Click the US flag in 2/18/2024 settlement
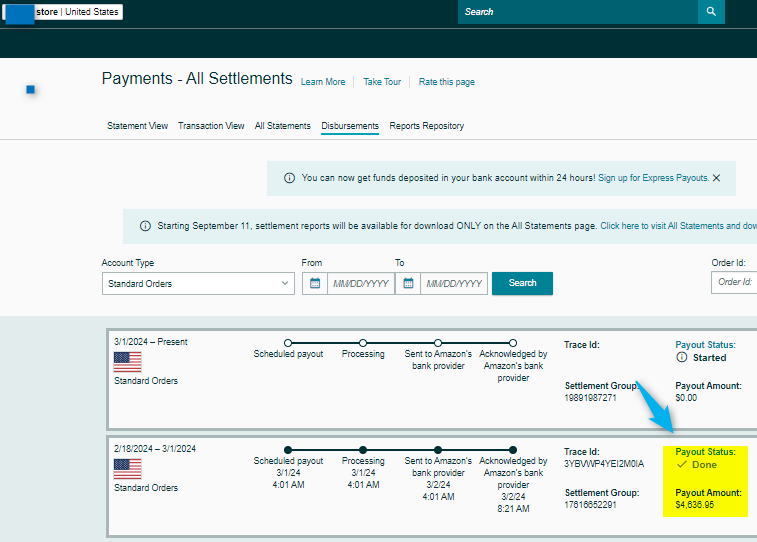This screenshot has width=757, height=542. click(x=128, y=469)
